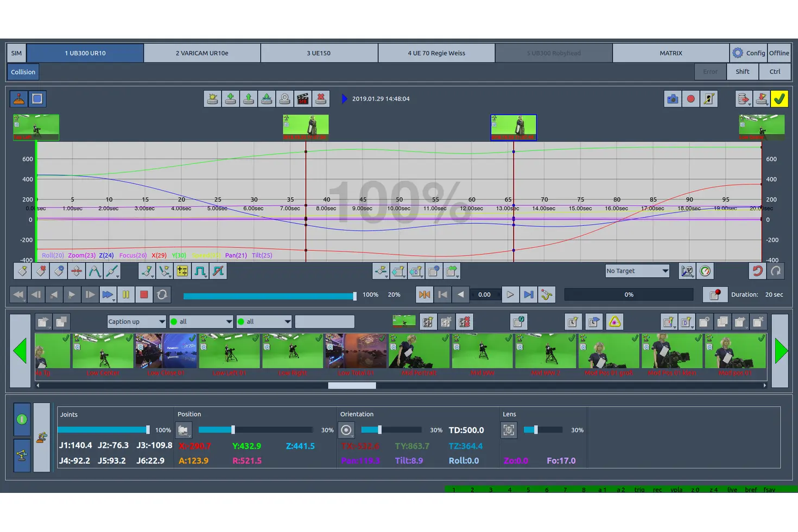Image resolution: width=798 pixels, height=532 pixels.
Task: Click the clapperboard icon in top toolbar
Action: [x=303, y=99]
